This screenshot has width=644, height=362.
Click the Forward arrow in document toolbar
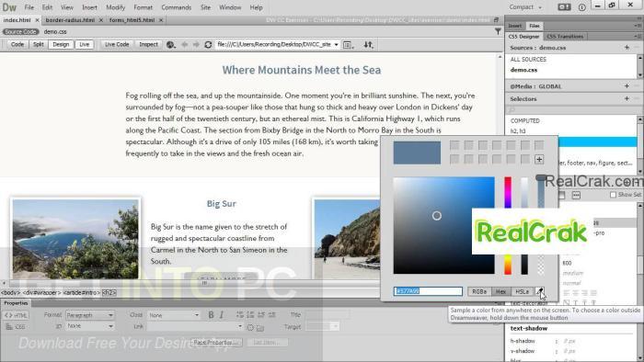196,45
